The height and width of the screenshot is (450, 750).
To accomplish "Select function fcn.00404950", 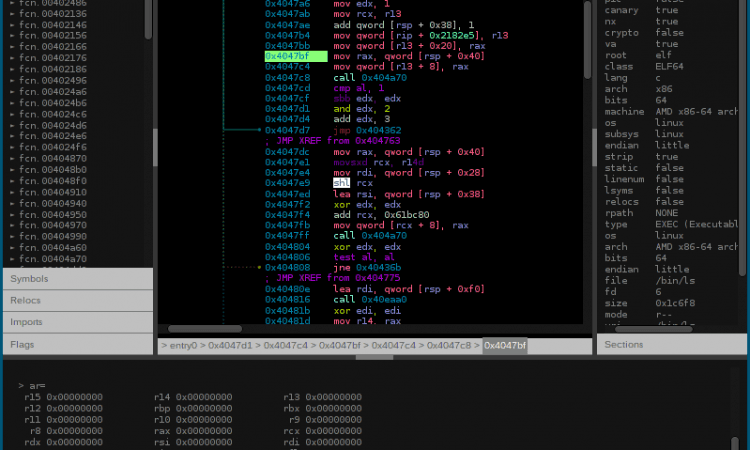I will pyautogui.click(x=53, y=215).
